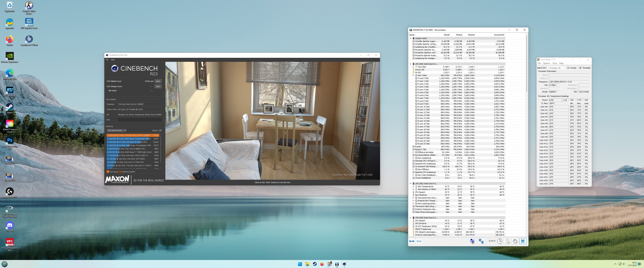Collapse System: ASUS sensor group
Screen dimensions: 644x268
[411, 39]
